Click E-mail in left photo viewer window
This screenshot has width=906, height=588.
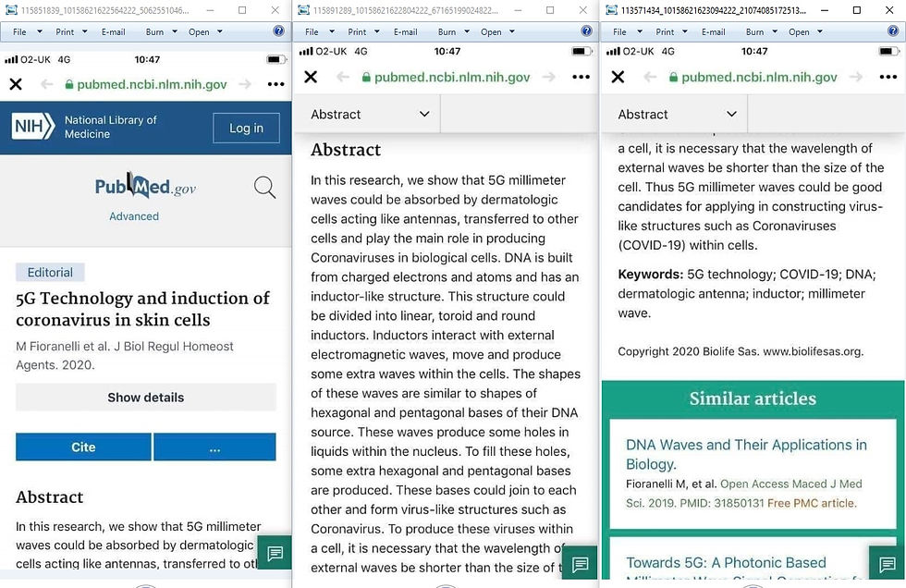click(x=113, y=31)
